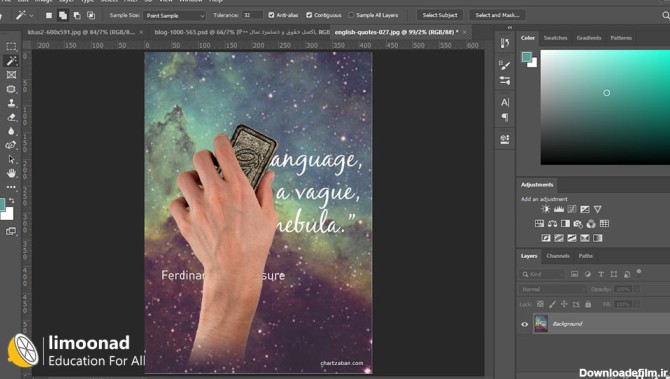Open the Brush Settings panel icon
This screenshot has height=379, width=670.
pos(505,65)
